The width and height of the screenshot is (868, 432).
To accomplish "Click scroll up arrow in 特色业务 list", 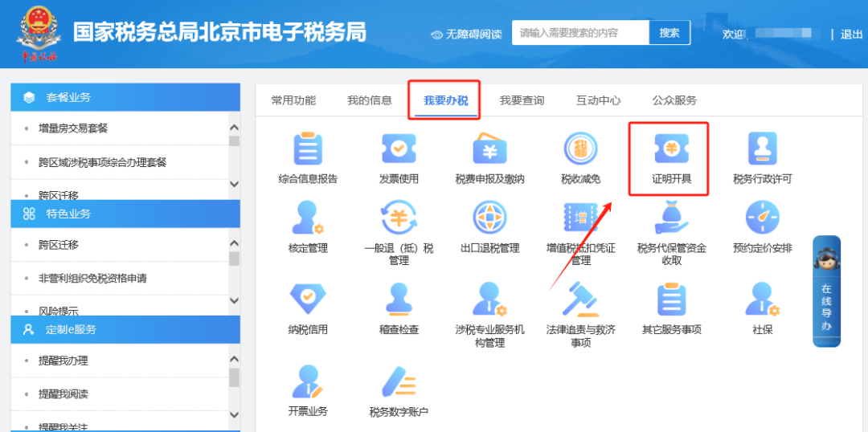I will point(234,243).
